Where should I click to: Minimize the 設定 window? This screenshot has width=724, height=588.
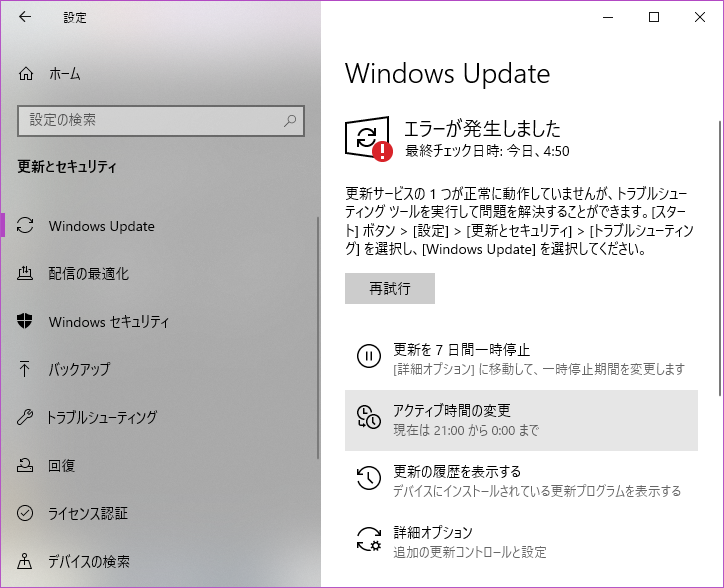(x=608, y=18)
